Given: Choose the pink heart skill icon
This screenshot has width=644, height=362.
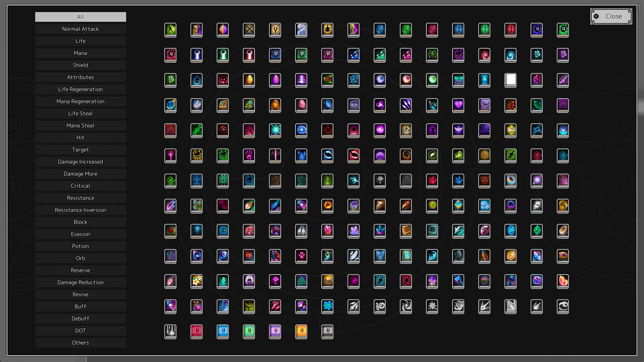Looking at the screenshot, I should click(x=458, y=105).
